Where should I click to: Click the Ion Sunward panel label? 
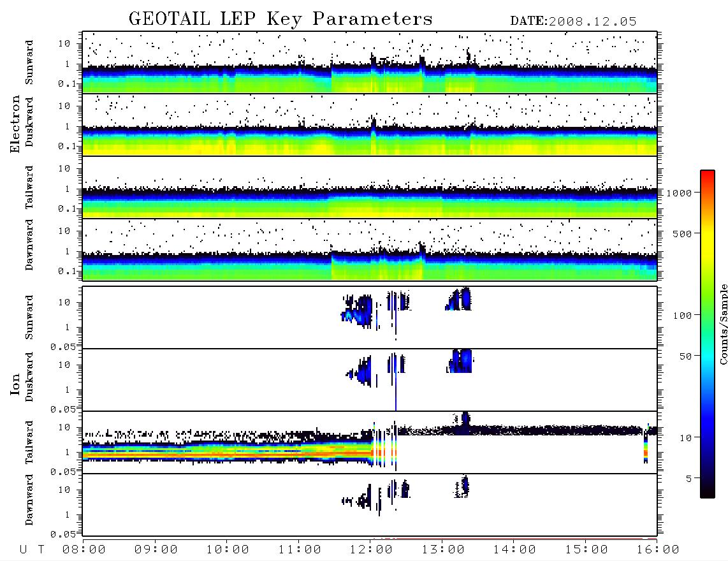pos(29,317)
